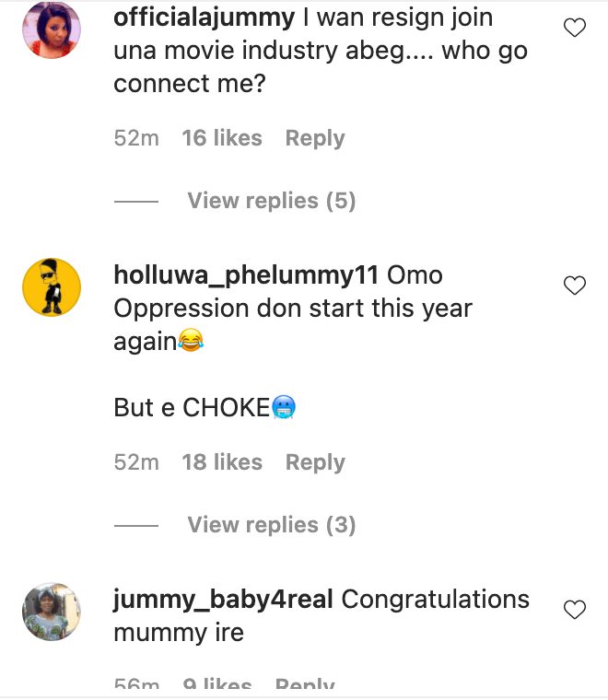Click the laughing emoji after 'again'
The image size is (608, 700).
click(192, 342)
